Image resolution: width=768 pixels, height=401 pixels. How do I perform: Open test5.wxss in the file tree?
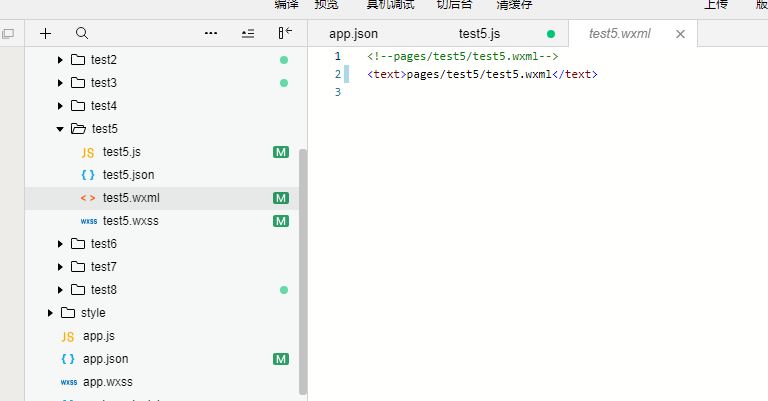(131, 221)
